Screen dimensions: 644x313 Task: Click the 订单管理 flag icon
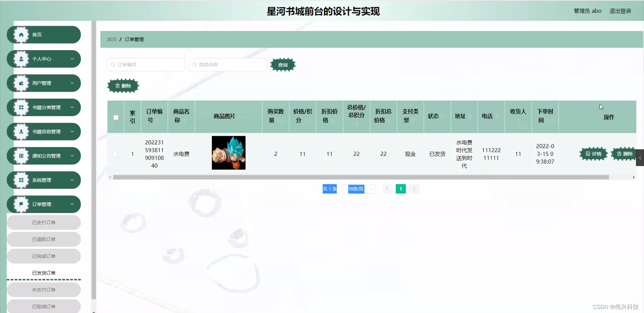click(21, 204)
